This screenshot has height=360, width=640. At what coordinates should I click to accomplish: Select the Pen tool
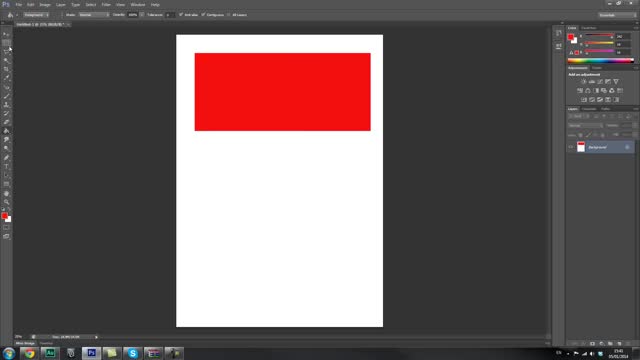point(6,158)
